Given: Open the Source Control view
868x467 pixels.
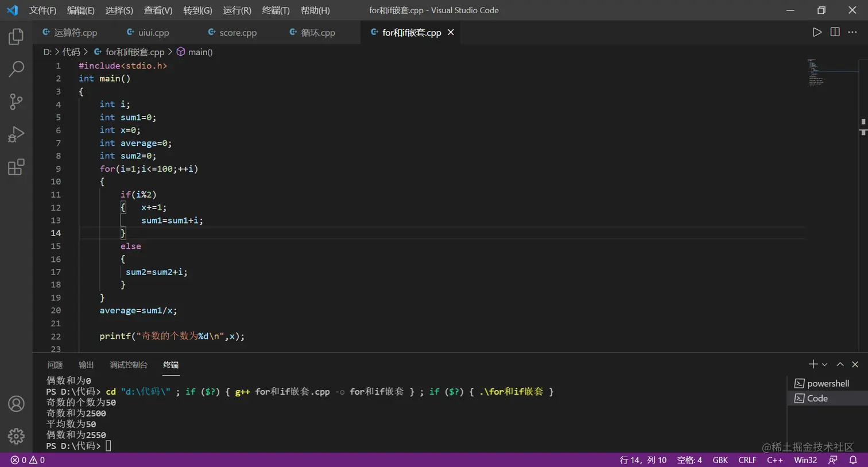Looking at the screenshot, I should coord(15,101).
